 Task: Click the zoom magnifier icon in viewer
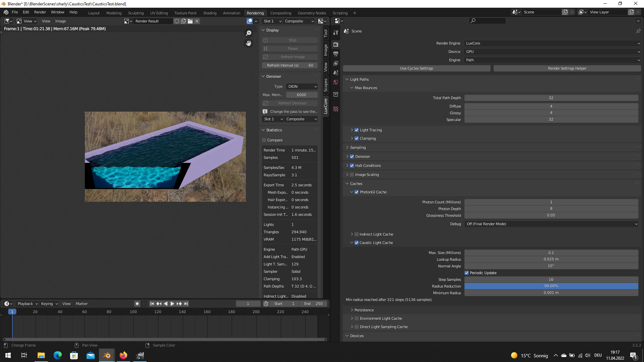click(x=249, y=33)
